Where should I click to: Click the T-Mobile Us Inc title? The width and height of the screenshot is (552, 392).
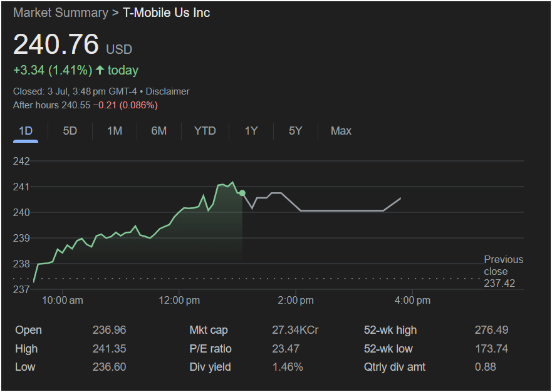point(166,13)
